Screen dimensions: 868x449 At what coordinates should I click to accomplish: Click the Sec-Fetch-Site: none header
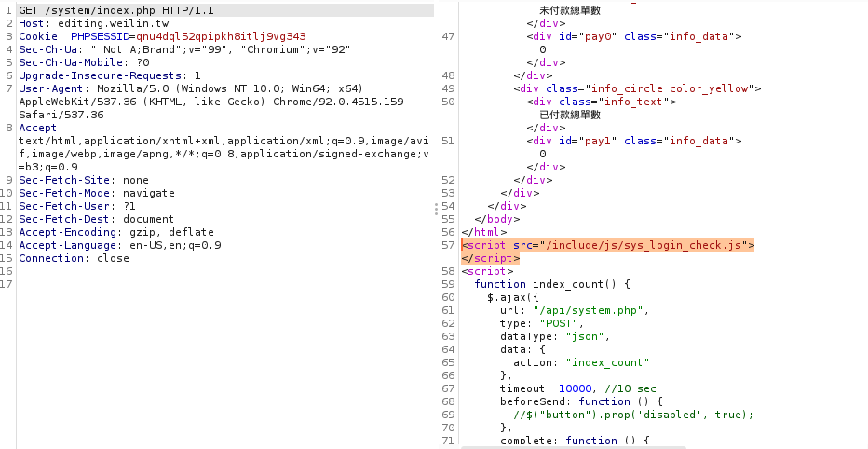tap(84, 180)
